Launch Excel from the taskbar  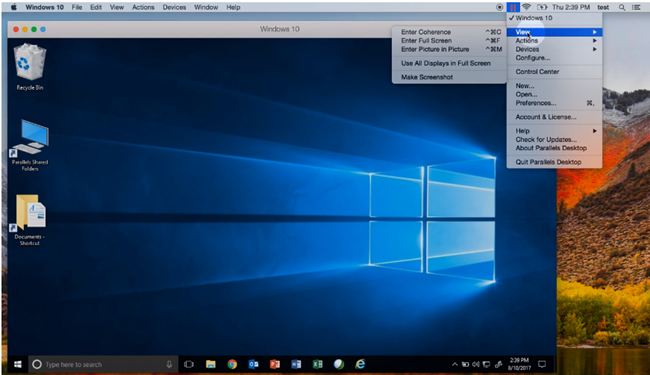pos(318,364)
